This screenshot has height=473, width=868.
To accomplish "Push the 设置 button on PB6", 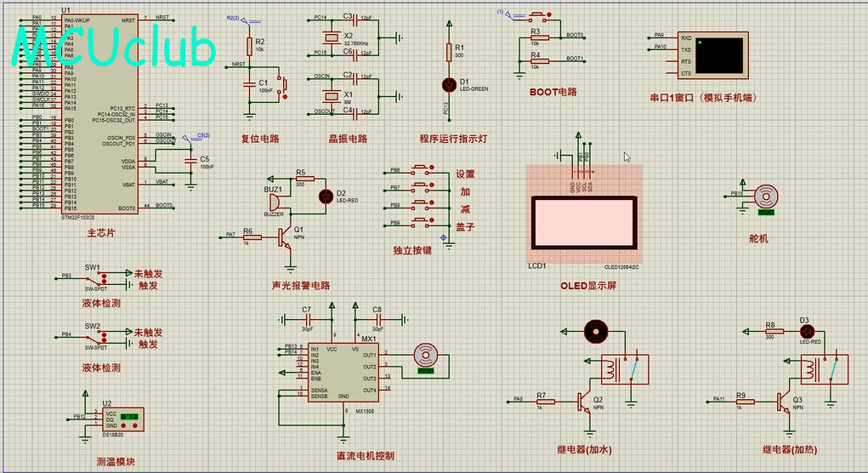I will pyautogui.click(x=423, y=169).
